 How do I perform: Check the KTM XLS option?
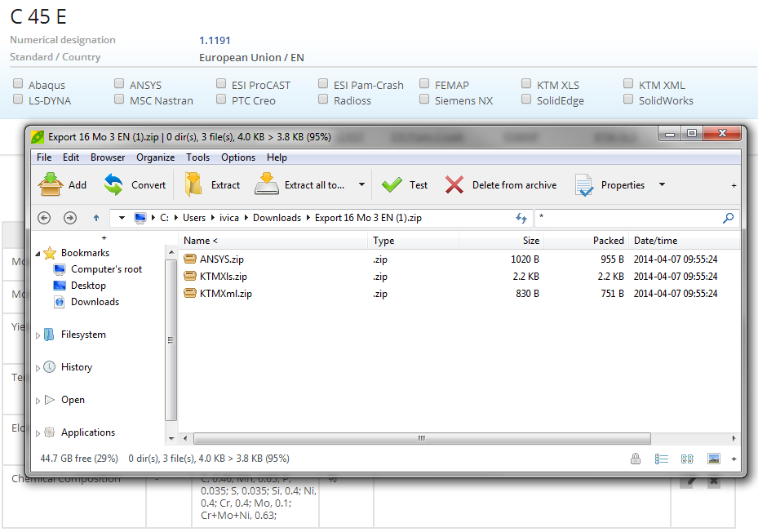[x=526, y=83]
